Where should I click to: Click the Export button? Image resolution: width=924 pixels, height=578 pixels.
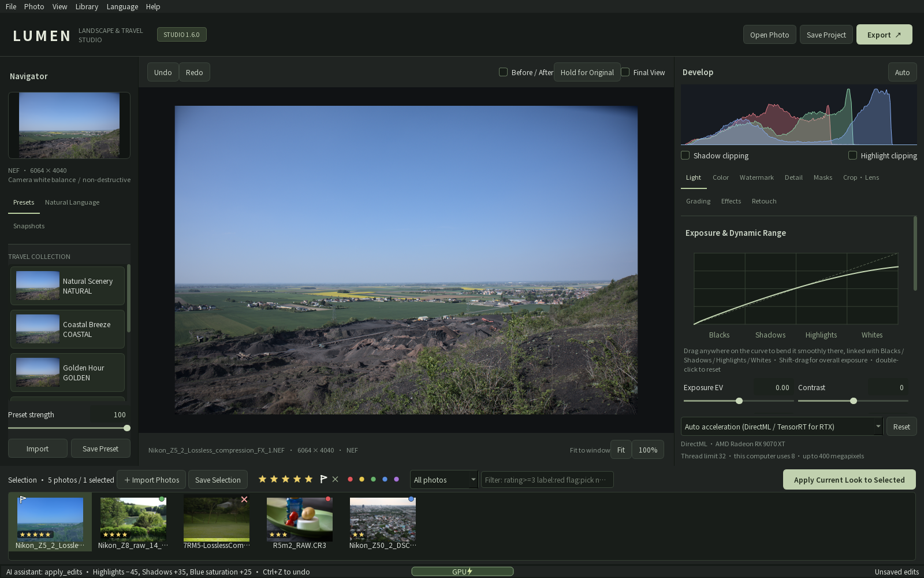pos(884,35)
